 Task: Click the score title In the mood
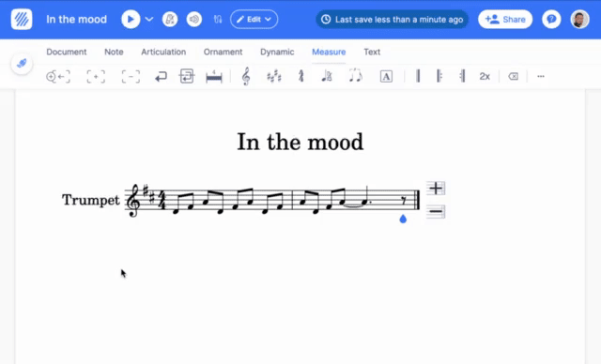[x=300, y=142]
